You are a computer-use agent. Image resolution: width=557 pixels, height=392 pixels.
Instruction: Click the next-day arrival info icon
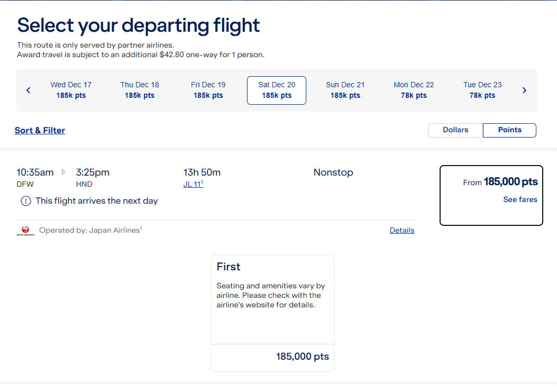point(25,201)
